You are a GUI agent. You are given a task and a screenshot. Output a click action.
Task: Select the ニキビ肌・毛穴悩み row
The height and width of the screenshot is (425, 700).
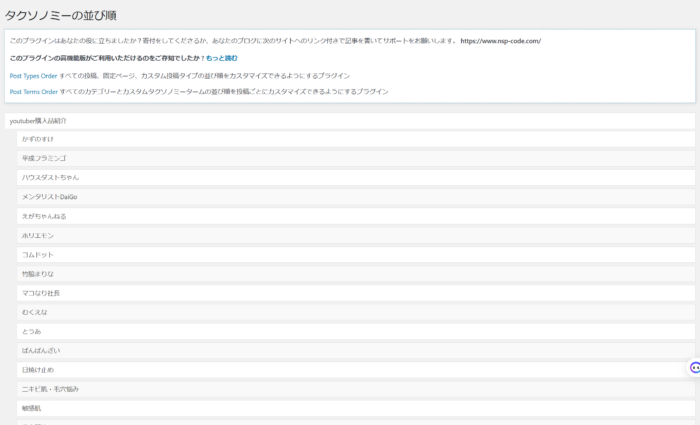pos(356,389)
